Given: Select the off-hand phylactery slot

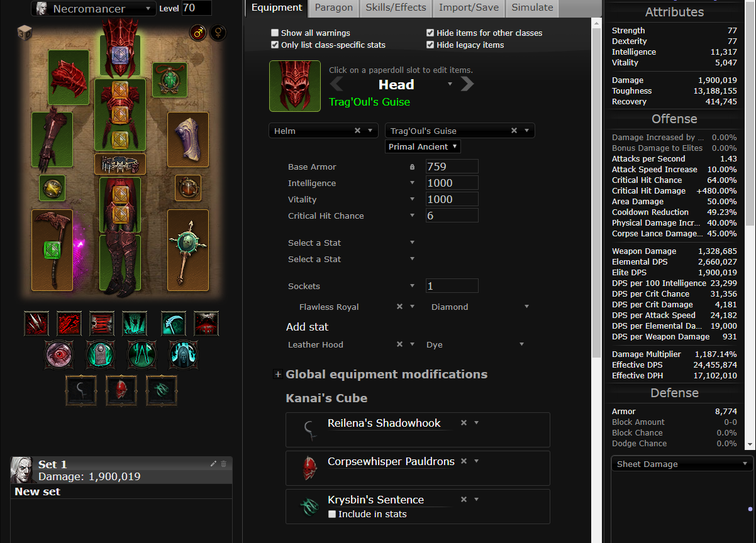Looking at the screenshot, I should click(x=187, y=250).
